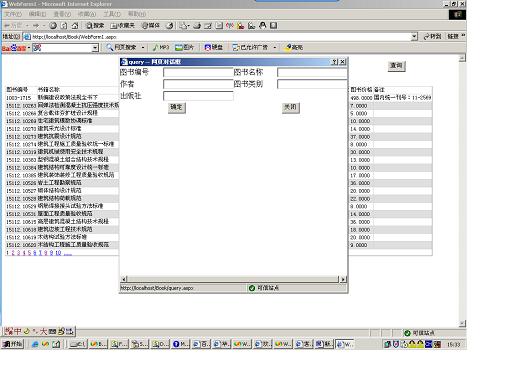Click the 图书编号 input in query dialog
Screen dimensions: 512x384
(198, 72)
